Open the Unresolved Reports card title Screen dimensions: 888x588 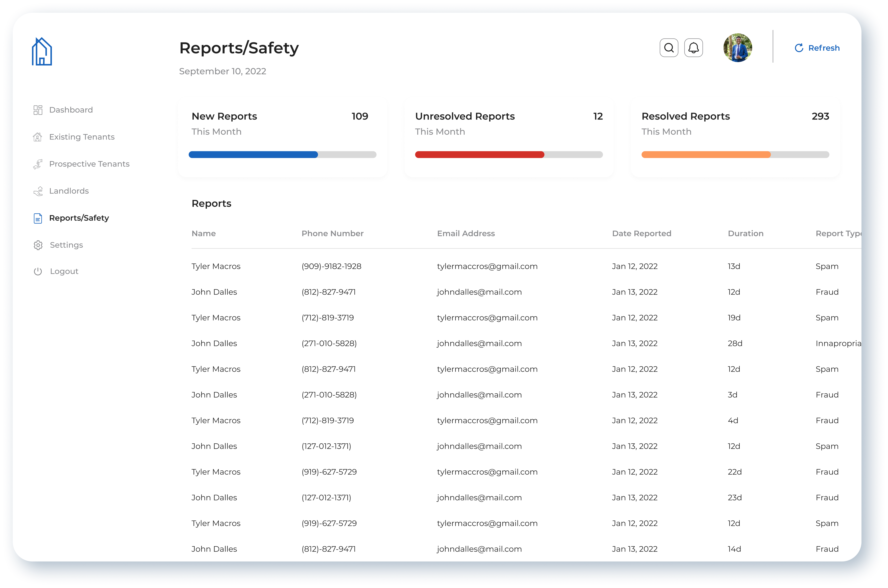(465, 116)
